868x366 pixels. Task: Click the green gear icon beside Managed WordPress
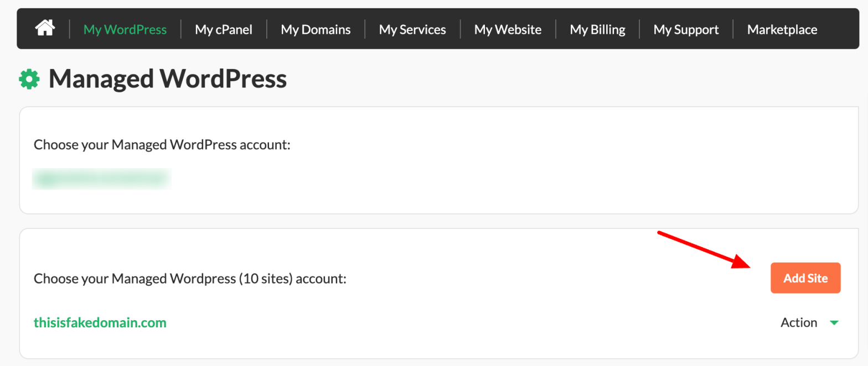coord(29,79)
